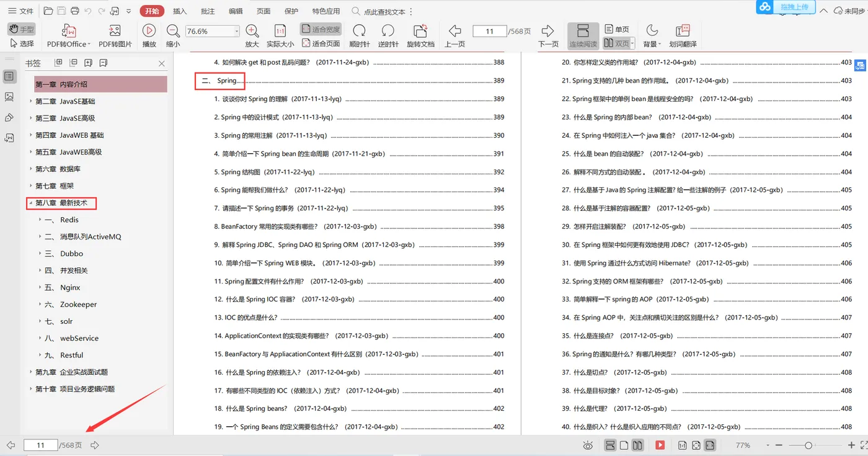The image size is (868, 456).
Task: Click the TOC entry 二、Spring
Action: [x=220, y=81]
